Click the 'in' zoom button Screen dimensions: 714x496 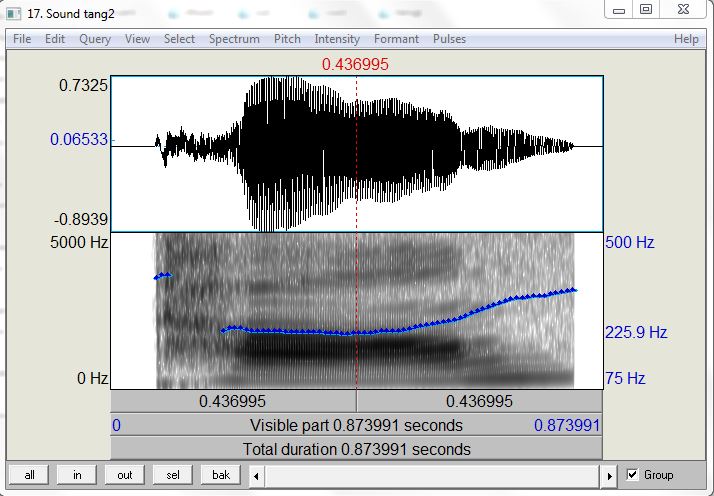tap(77, 475)
